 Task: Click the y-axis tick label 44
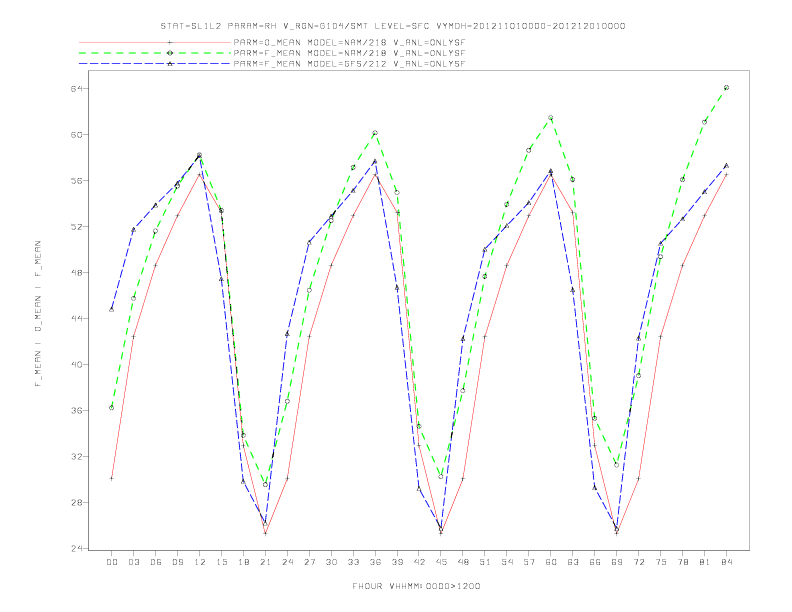(x=77, y=319)
